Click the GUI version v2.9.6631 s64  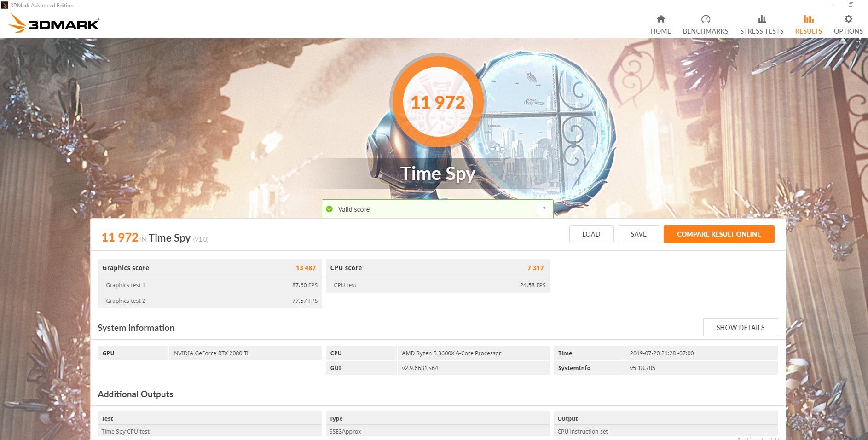pyautogui.click(x=420, y=368)
